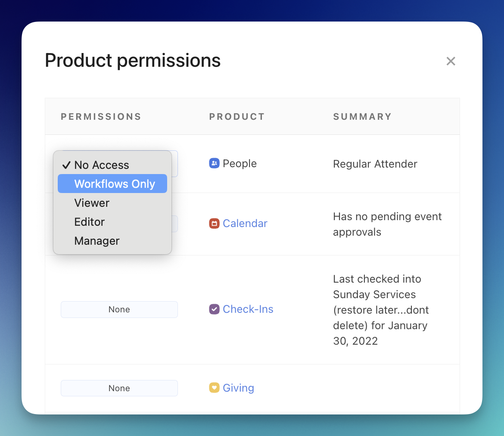Follow the Check-Ins product link
This screenshot has width=504, height=436.
click(248, 309)
